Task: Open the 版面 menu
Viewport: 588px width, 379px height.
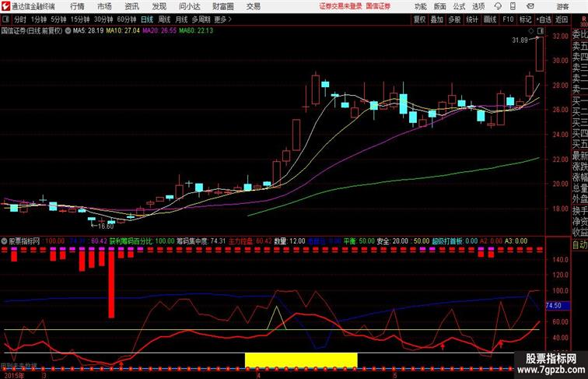Action: pos(439,6)
